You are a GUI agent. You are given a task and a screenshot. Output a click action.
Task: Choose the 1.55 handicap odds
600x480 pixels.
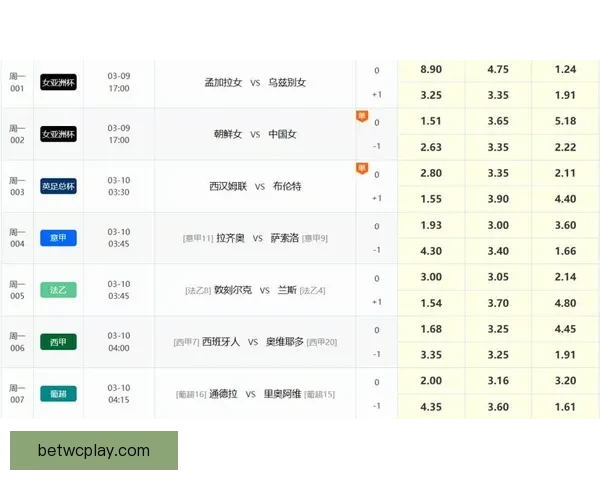click(x=431, y=199)
